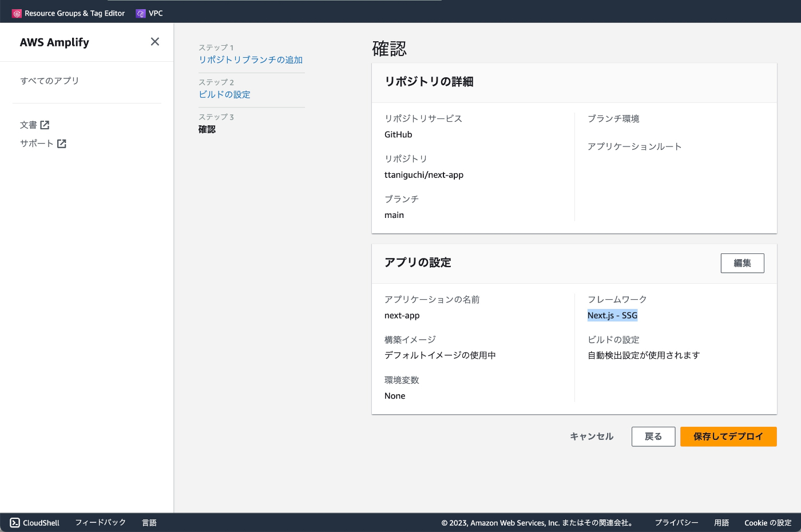
Task: Go to step 1 リポジトリブランチの追加
Action: 251,59
